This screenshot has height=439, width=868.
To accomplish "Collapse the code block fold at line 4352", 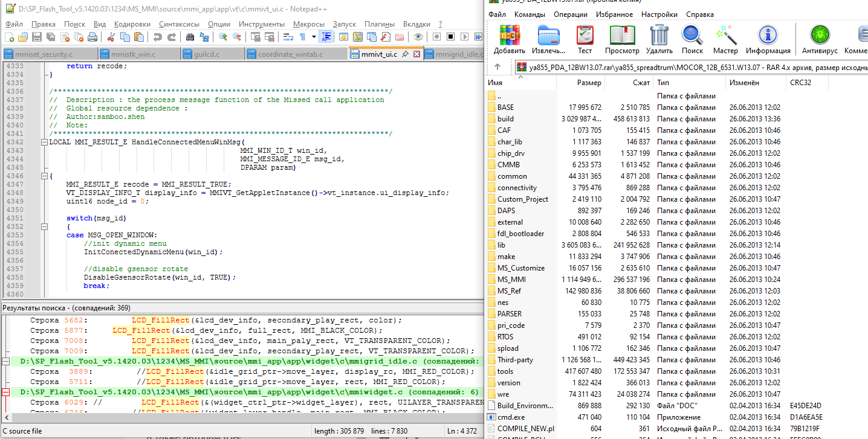I will coord(44,227).
